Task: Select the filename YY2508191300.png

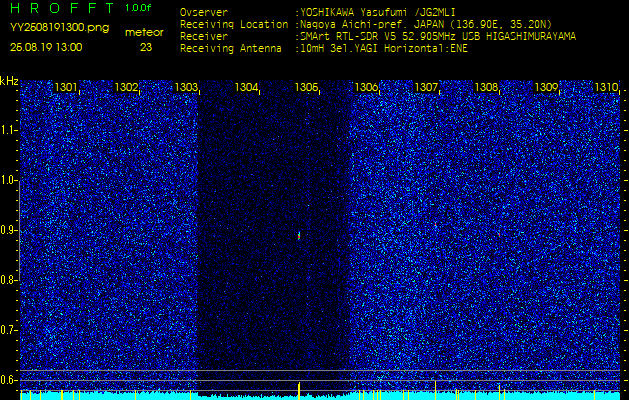Action: [59, 28]
